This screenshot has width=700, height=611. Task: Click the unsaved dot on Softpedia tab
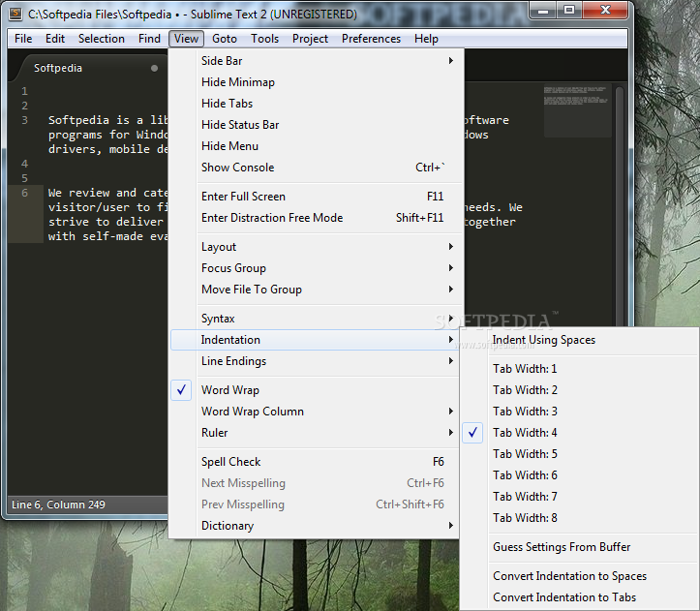[x=154, y=69]
